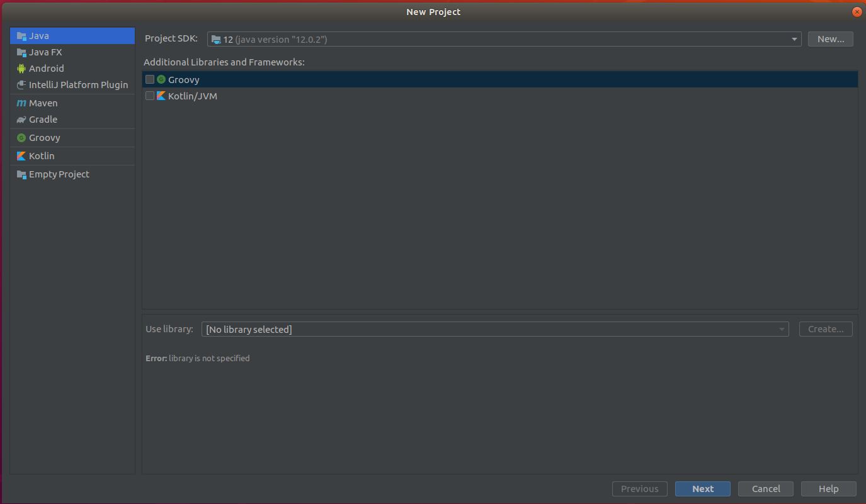The width and height of the screenshot is (866, 504).
Task: Click the 'Kotlin/JVM' text in frameworks list
Action: [x=193, y=96]
